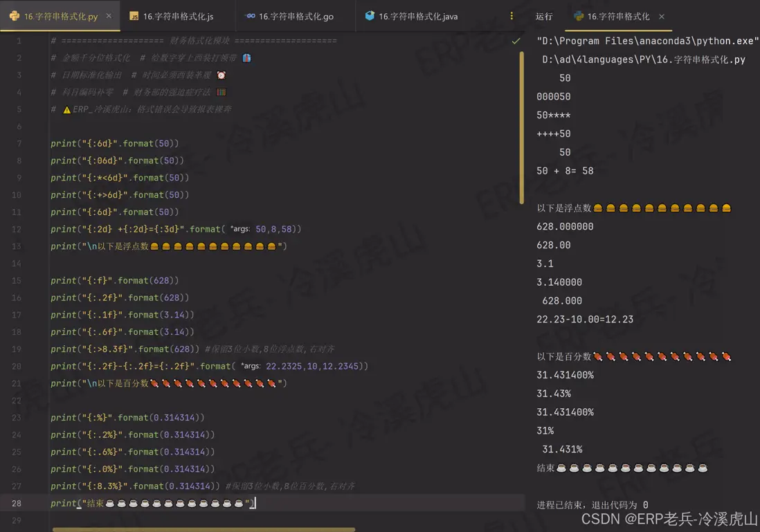Click the code print("{:>8.3f}".format(628))
This screenshot has height=532, width=760.
coord(125,349)
